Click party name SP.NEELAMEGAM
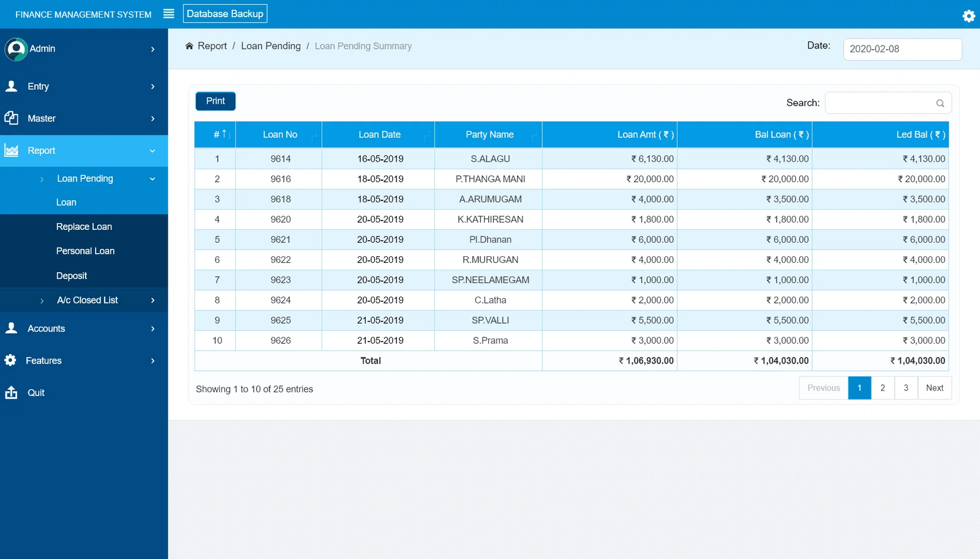This screenshot has height=559, width=980. tap(490, 280)
